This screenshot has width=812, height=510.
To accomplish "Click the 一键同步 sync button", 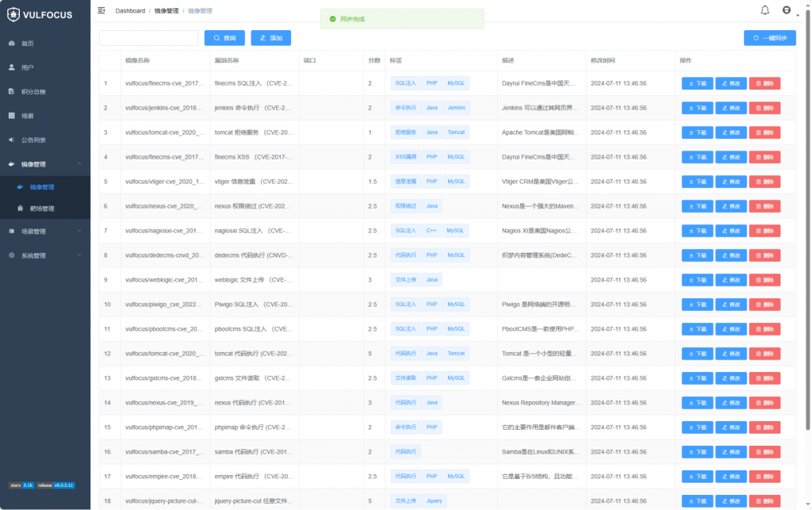I will (769, 38).
